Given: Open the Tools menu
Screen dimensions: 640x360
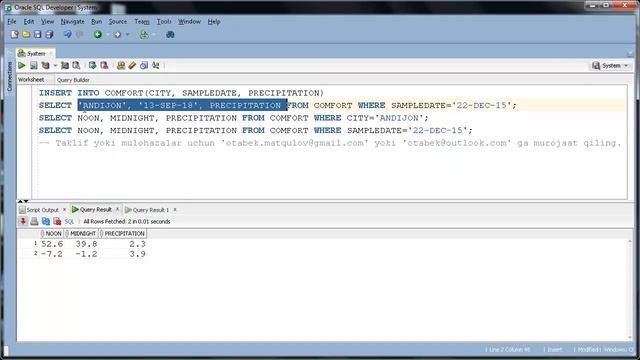Looking at the screenshot, I should point(164,22).
